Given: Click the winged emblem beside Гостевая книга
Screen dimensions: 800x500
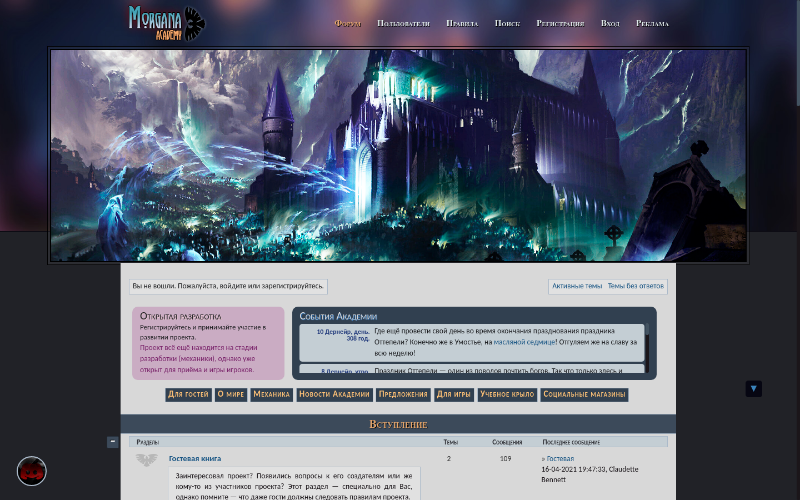Looking at the screenshot, I should (147, 461).
